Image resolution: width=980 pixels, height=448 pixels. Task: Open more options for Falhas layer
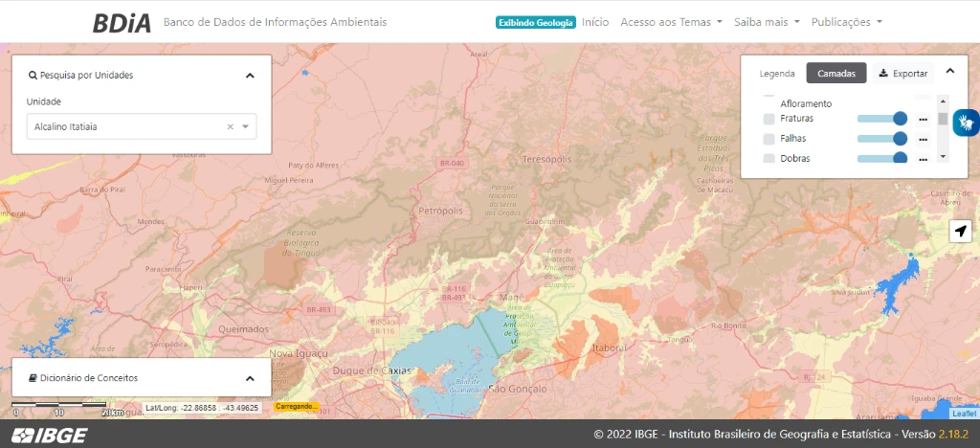point(924,139)
